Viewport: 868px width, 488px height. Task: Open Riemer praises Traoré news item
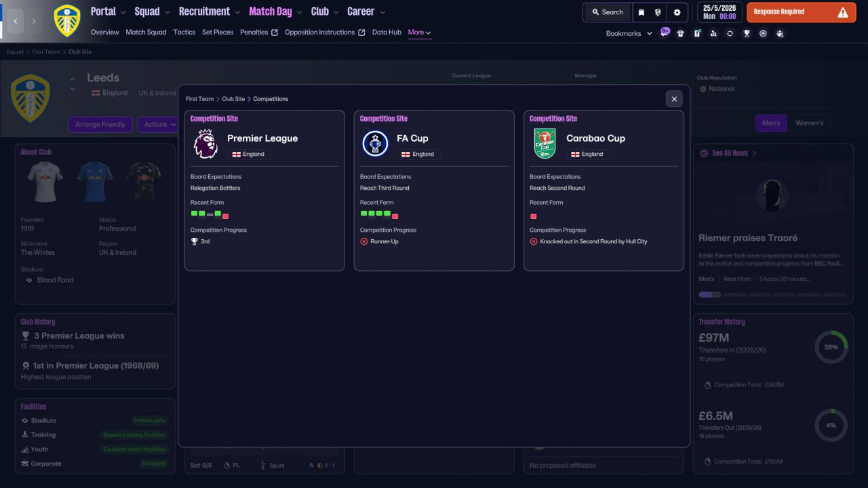pyautogui.click(x=748, y=238)
